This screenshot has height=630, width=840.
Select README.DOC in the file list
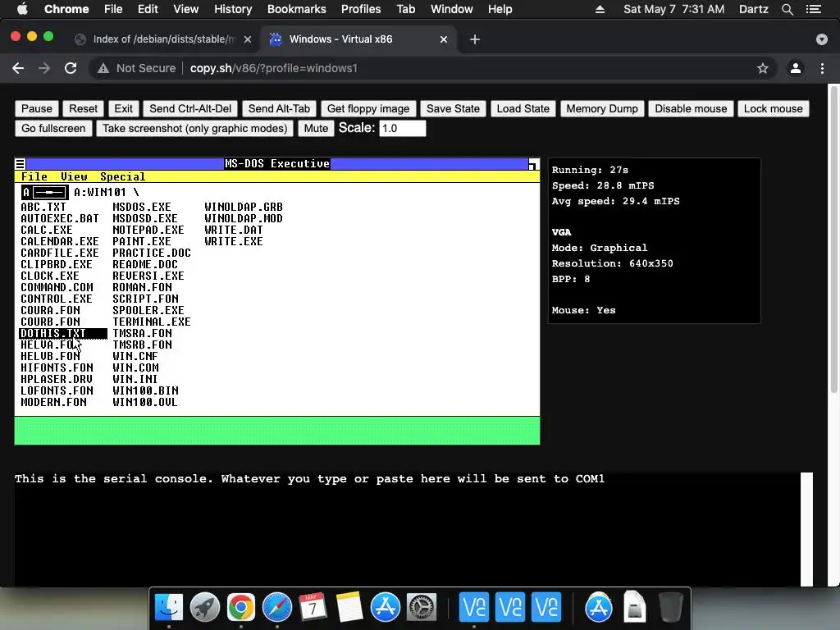coord(145,265)
